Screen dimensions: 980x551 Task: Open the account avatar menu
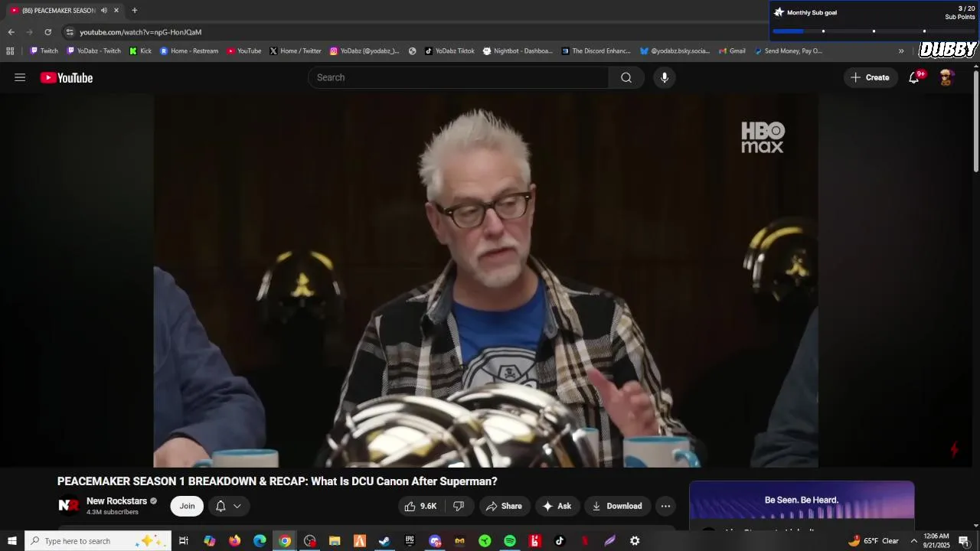[x=946, y=77]
